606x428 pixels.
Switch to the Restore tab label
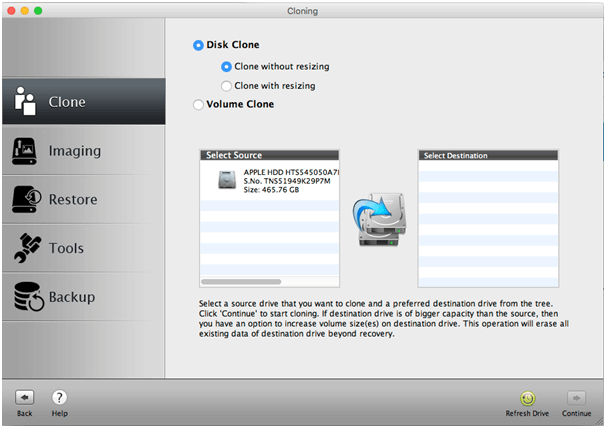pos(73,200)
